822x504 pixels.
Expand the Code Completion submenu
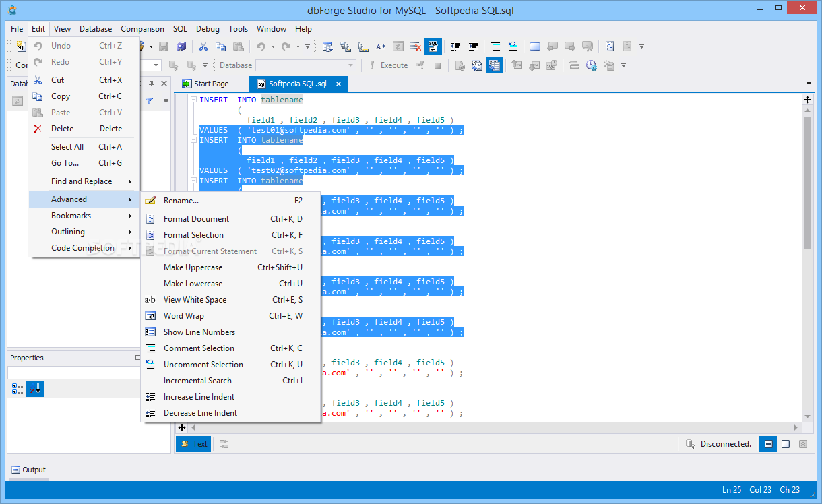[84, 248]
